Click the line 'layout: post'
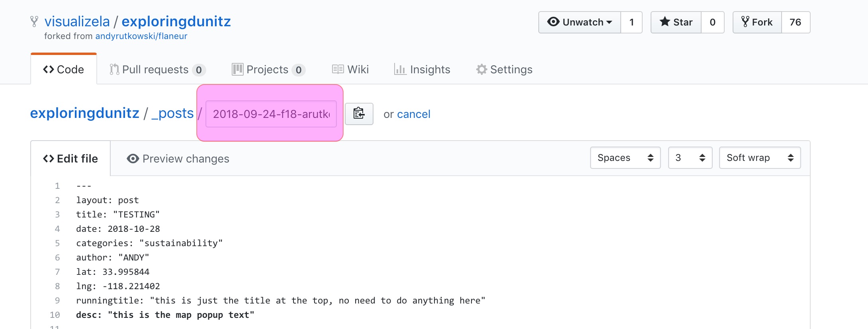 (108, 200)
